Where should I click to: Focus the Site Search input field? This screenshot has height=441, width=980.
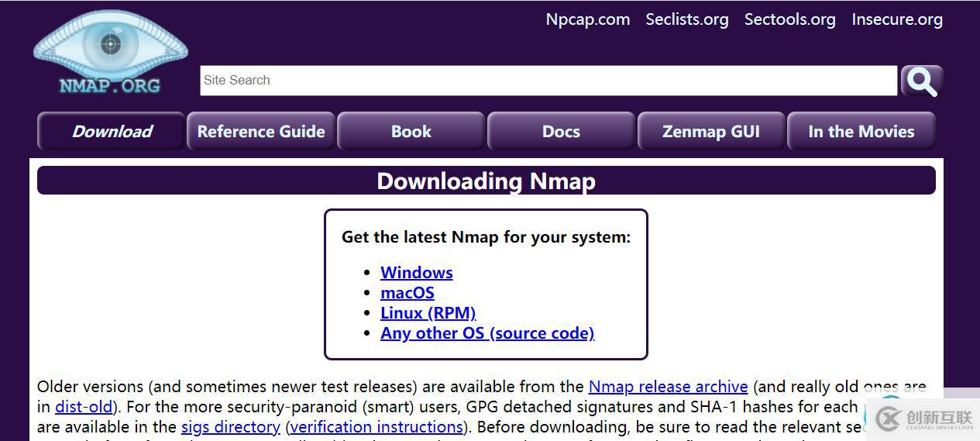pos(548,81)
